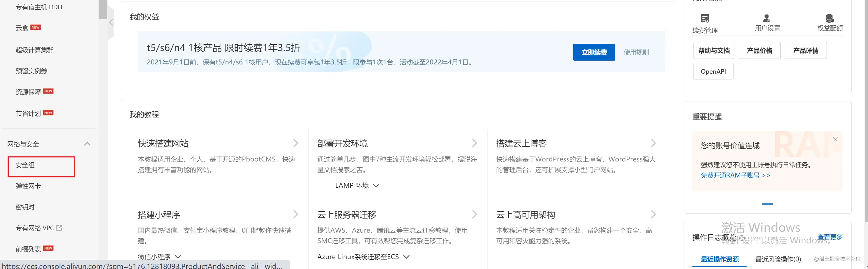Open the 搭建小程序 tutorial arrow
Viewport: 868px width, 269px height.
click(x=296, y=215)
